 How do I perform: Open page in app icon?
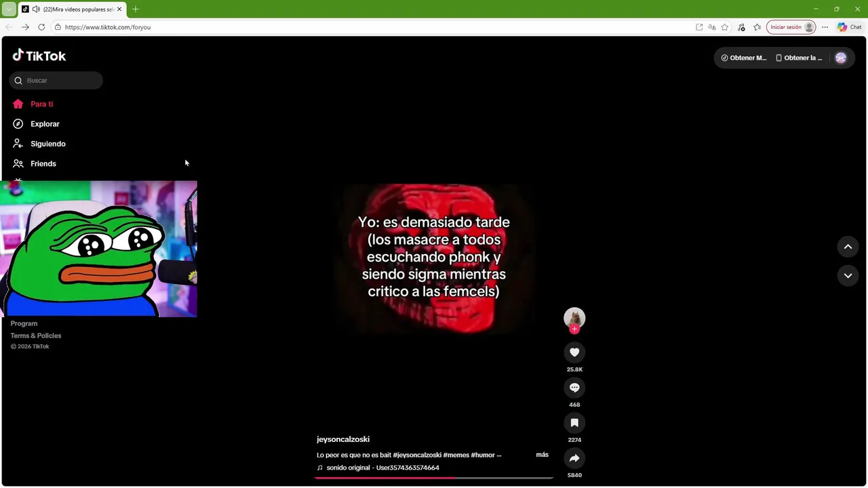699,27
